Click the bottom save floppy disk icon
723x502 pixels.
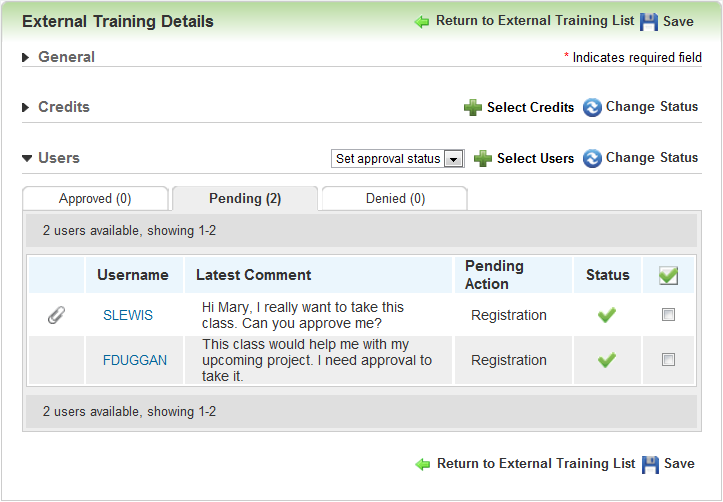[650, 464]
